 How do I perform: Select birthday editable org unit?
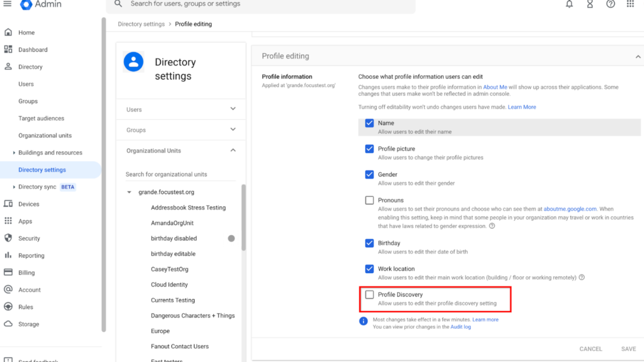click(x=173, y=254)
